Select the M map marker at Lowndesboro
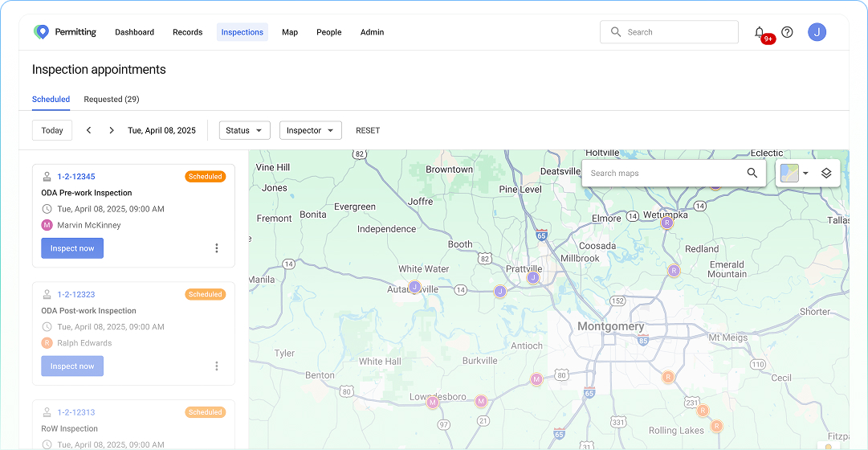The height and width of the screenshot is (450, 868). [x=432, y=403]
